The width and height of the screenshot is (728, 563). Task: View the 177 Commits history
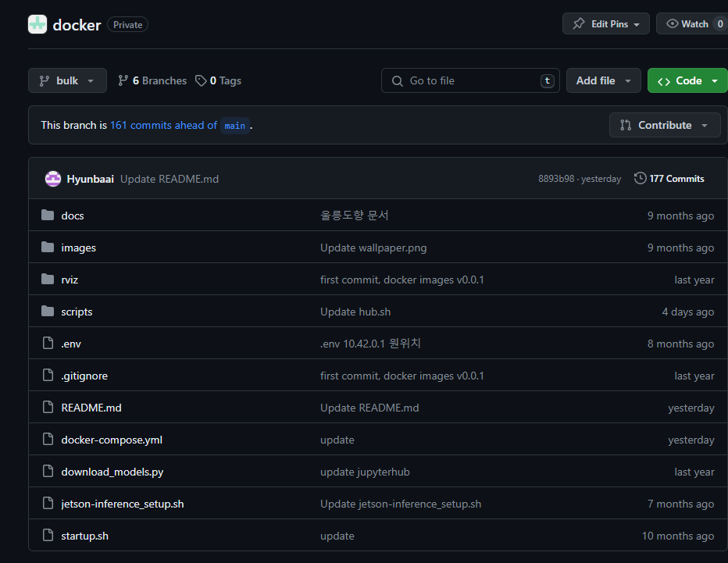(669, 179)
